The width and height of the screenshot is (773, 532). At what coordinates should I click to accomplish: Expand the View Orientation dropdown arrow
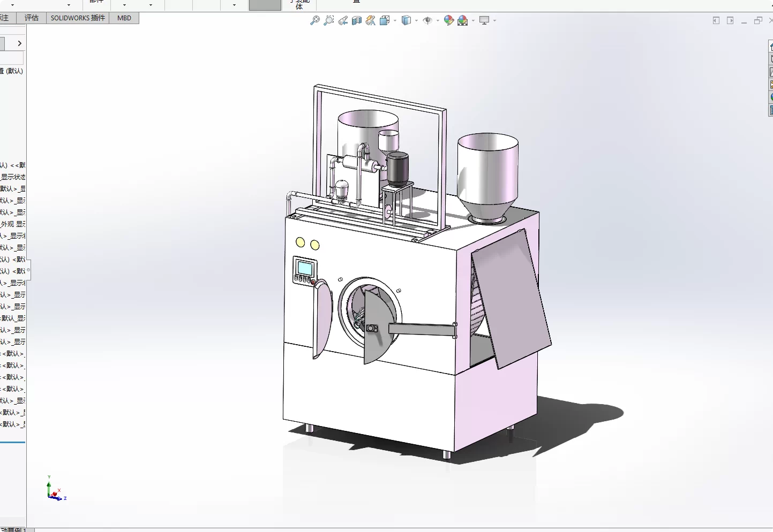pyautogui.click(x=395, y=21)
